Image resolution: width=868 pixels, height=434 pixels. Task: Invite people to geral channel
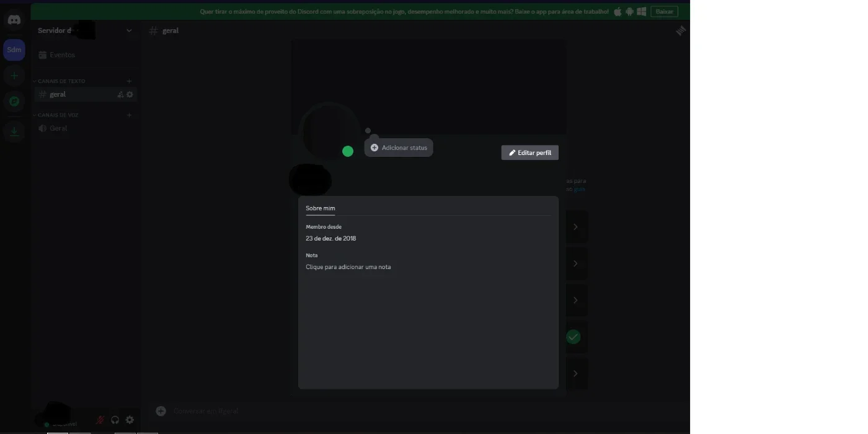(x=120, y=95)
